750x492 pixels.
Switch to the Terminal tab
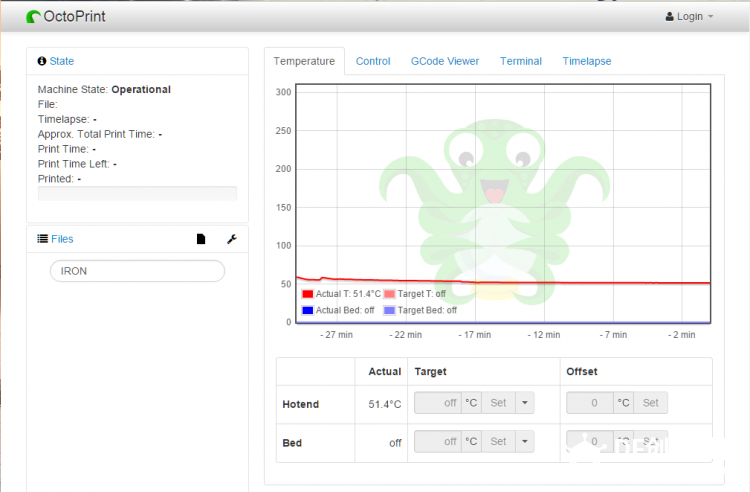pos(521,61)
